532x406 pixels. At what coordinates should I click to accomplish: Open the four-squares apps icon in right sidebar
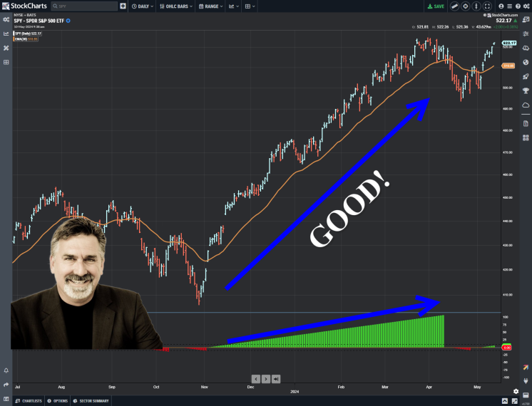(526, 137)
